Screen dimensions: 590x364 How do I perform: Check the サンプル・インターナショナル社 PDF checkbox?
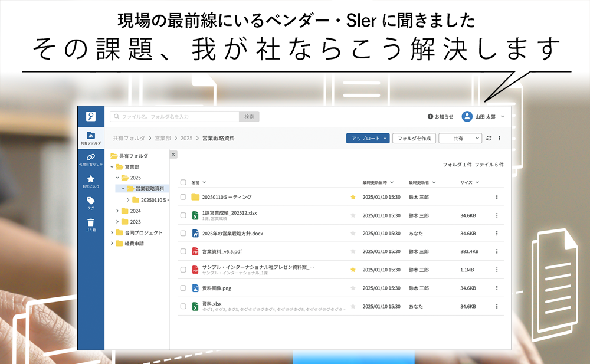click(x=183, y=270)
